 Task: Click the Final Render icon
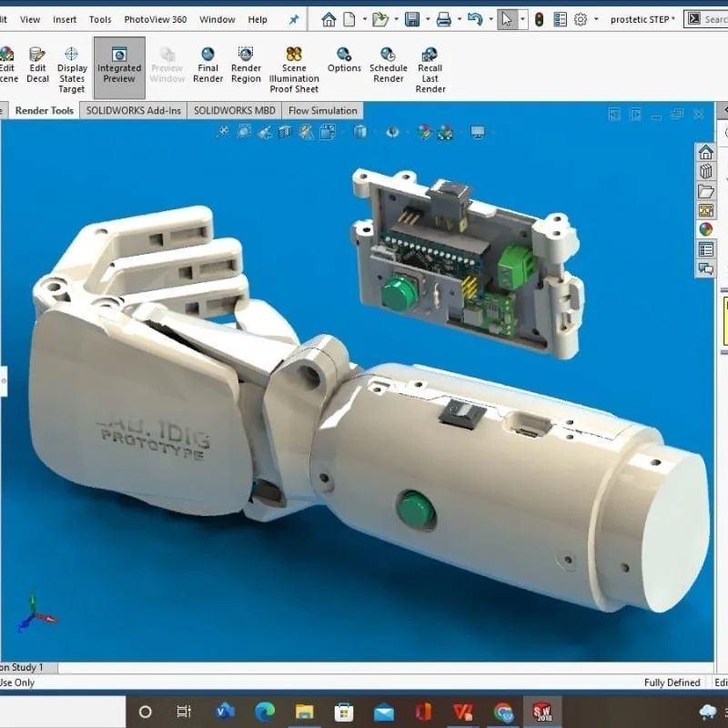pos(207,66)
